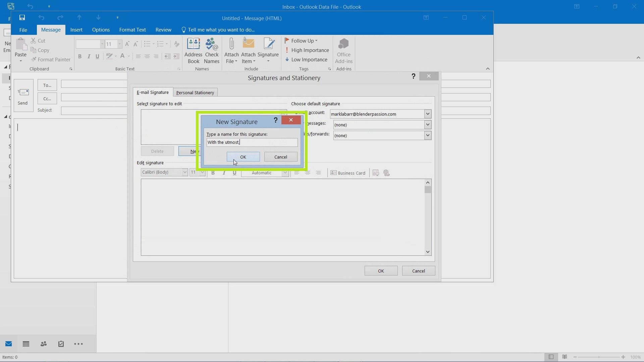Image resolution: width=644 pixels, height=362 pixels.
Task: Expand the new messages default dropdown
Action: pyautogui.click(x=427, y=125)
